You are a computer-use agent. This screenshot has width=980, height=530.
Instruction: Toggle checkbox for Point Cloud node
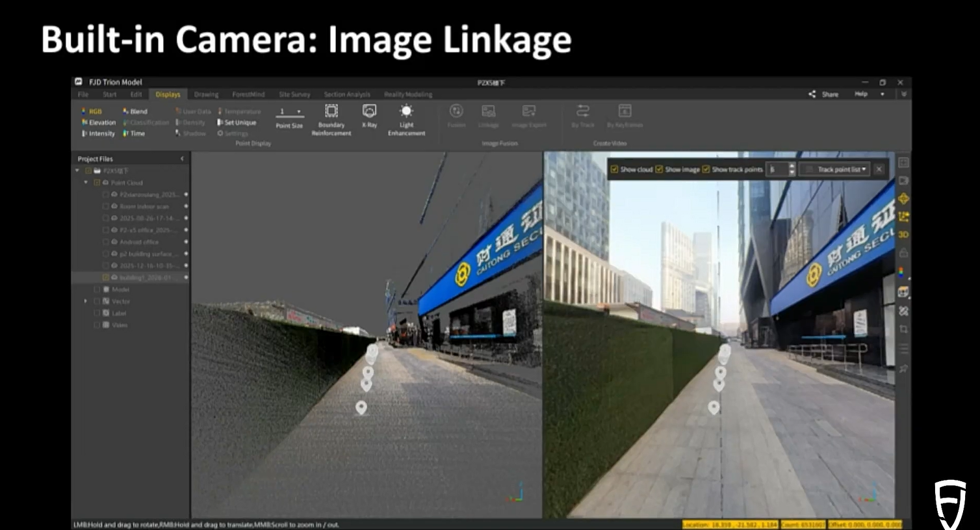point(97,183)
